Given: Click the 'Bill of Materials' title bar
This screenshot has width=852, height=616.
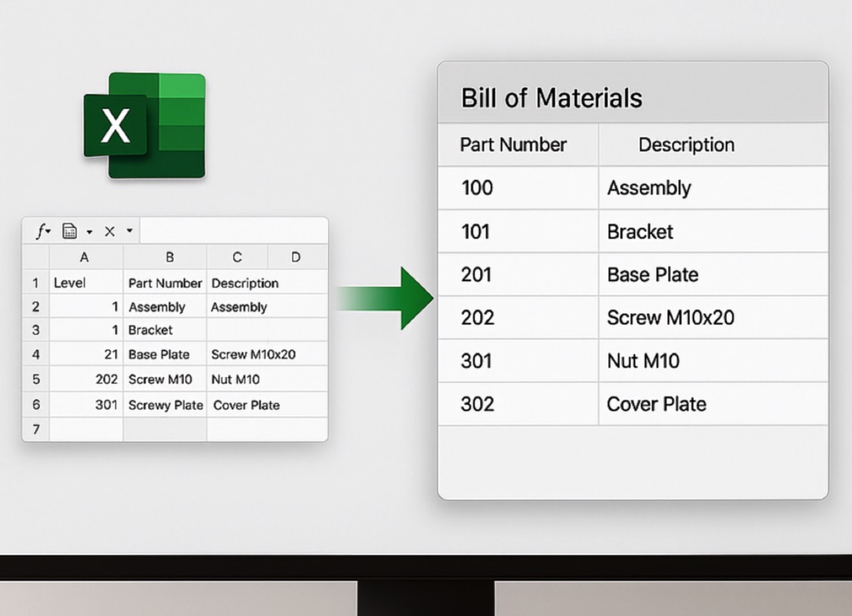Looking at the screenshot, I should pyautogui.click(x=633, y=98).
